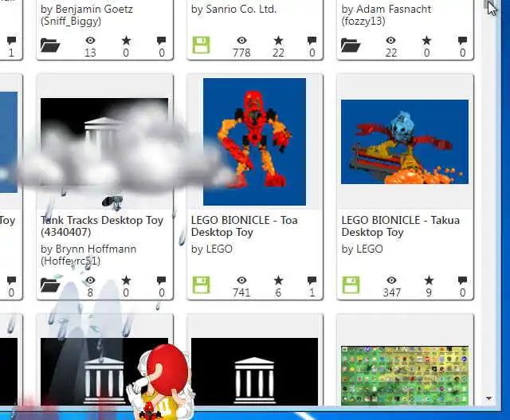
Task: Click the view count 741
Action: [241, 292]
